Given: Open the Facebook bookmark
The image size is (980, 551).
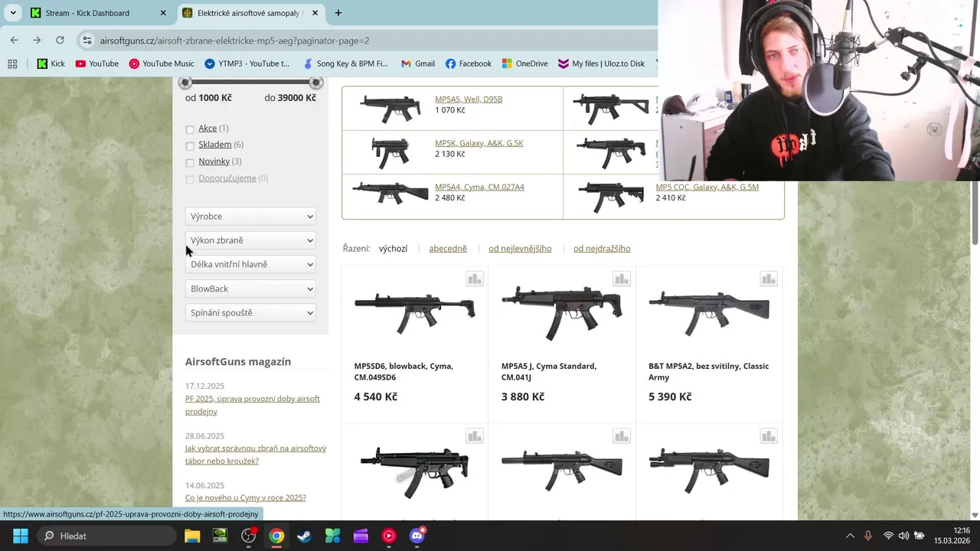Looking at the screenshot, I should click(468, 64).
